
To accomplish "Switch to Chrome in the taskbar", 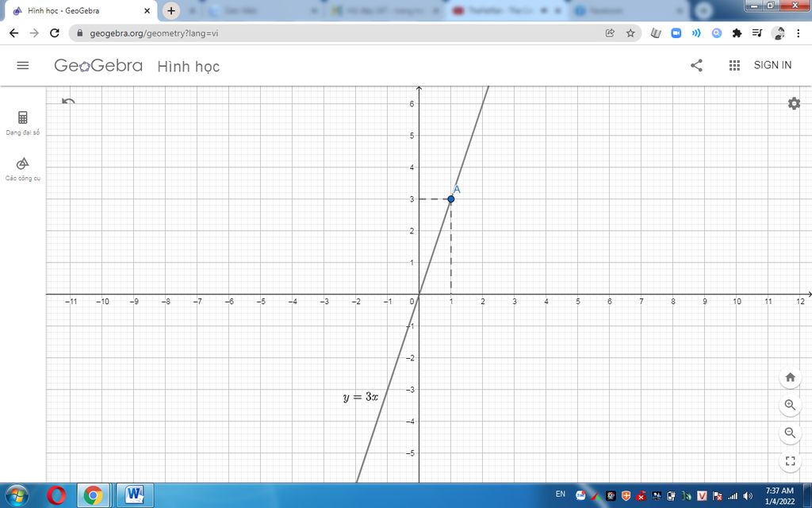I will (x=94, y=495).
